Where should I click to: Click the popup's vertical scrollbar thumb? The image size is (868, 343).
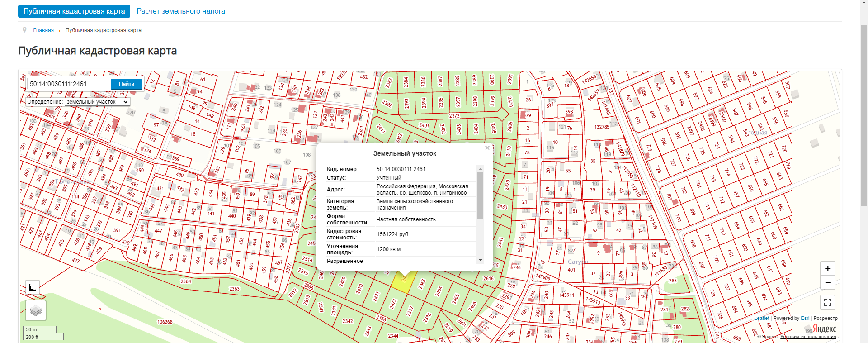pos(480,196)
